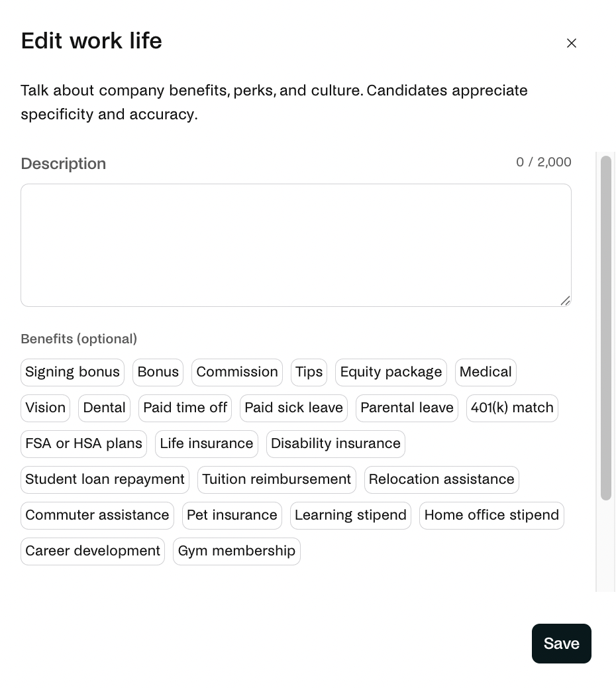
Task: Select the Paid time off tag
Action: click(x=185, y=408)
